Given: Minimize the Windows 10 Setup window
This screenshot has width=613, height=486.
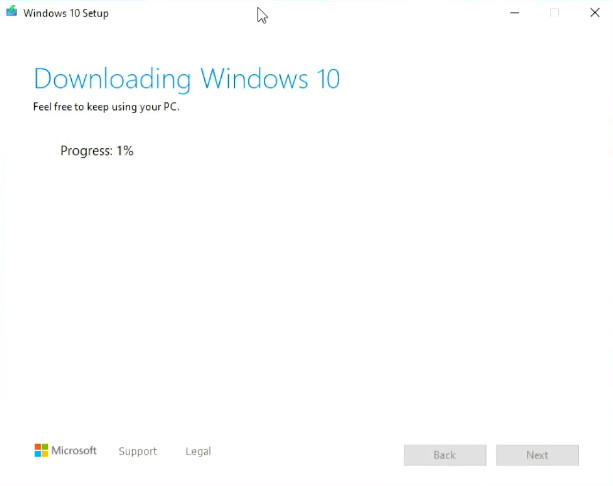Looking at the screenshot, I should pos(514,13).
